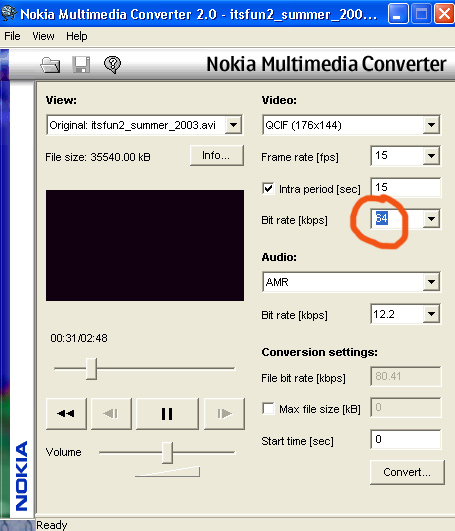Image resolution: width=455 pixels, height=531 pixels.
Task: Open the video Bit rate dropdown arrow
Action: tap(431, 219)
